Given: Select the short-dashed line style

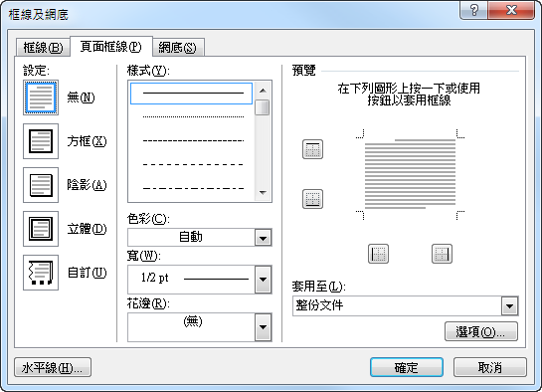Looking at the screenshot, I should [x=193, y=141].
